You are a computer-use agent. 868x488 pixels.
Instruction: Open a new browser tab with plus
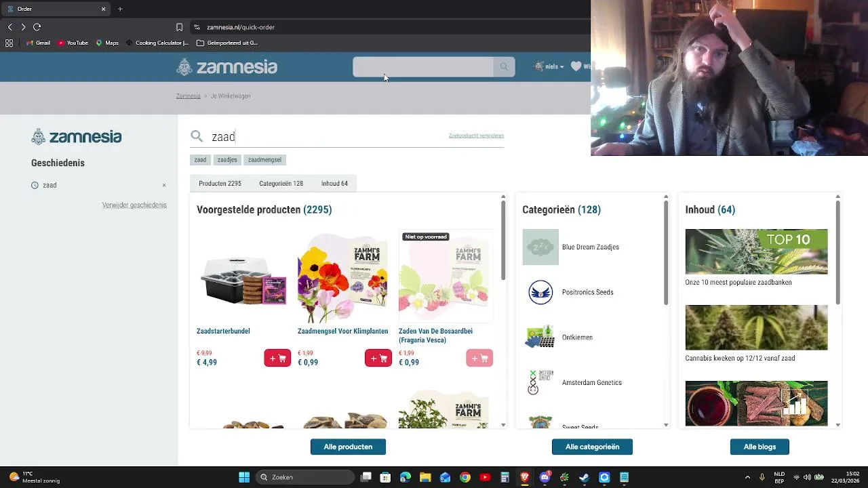click(x=120, y=9)
